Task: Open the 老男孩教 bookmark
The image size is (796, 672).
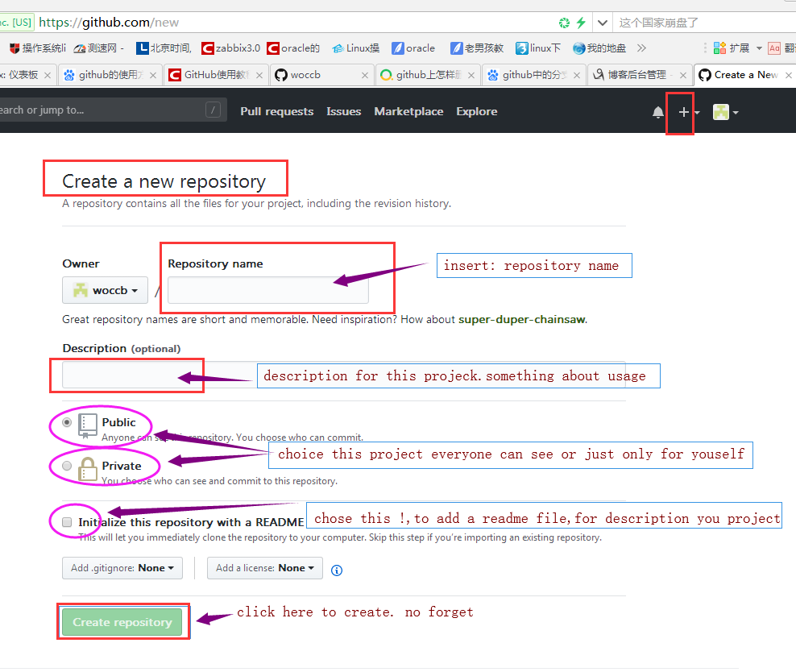Action: point(477,48)
